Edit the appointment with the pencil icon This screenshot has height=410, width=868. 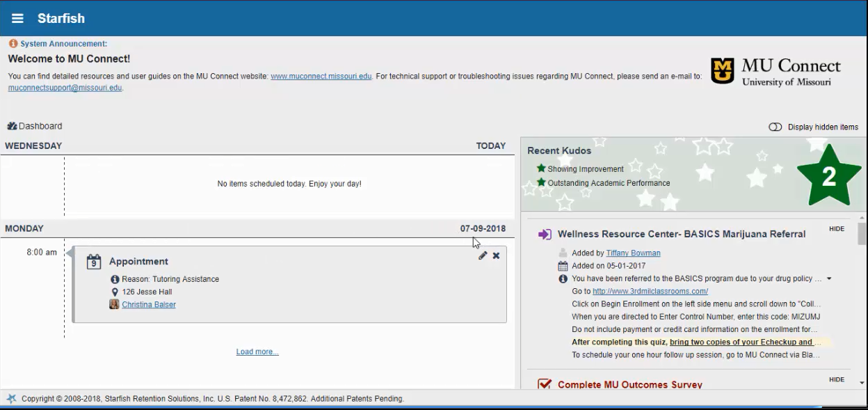tap(483, 255)
